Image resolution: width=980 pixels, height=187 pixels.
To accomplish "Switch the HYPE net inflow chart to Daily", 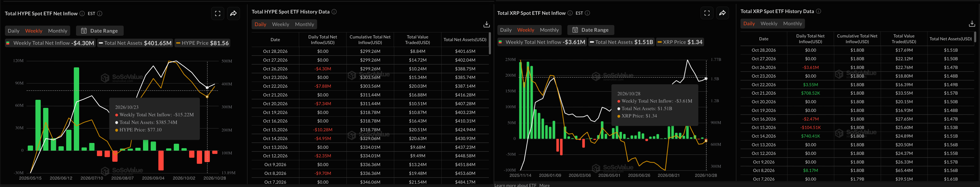I will (14, 31).
